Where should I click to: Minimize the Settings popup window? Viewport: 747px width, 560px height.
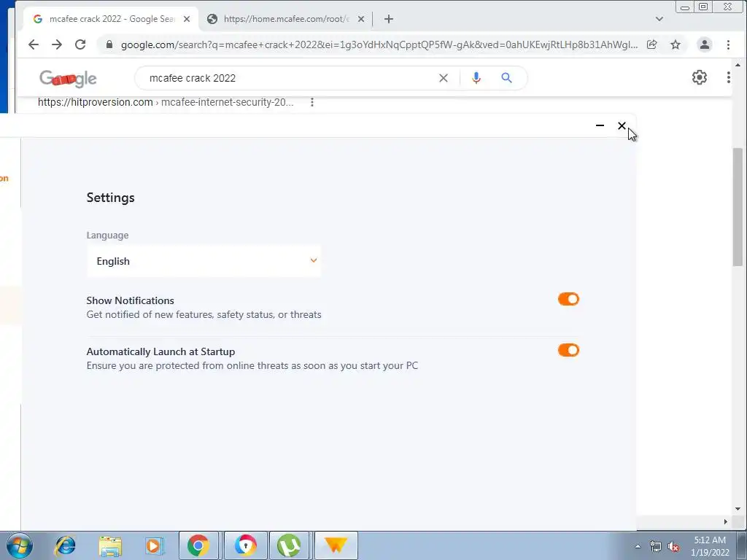pos(600,125)
